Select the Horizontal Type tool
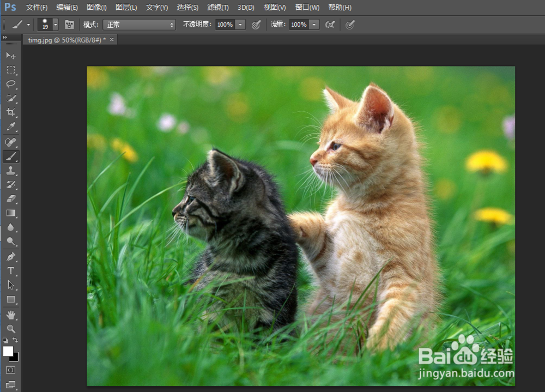Image resolution: width=545 pixels, height=392 pixels. (x=11, y=271)
